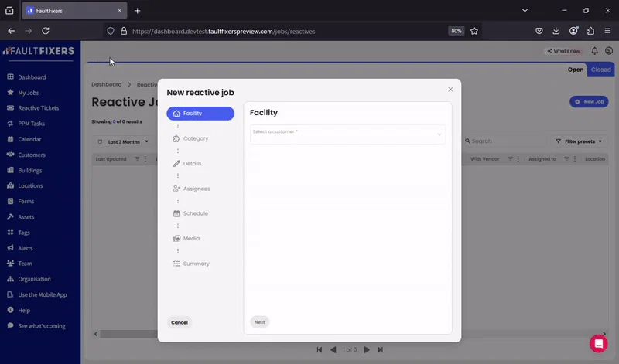Click the Forms sidebar icon
619x364 pixels.
click(11, 201)
